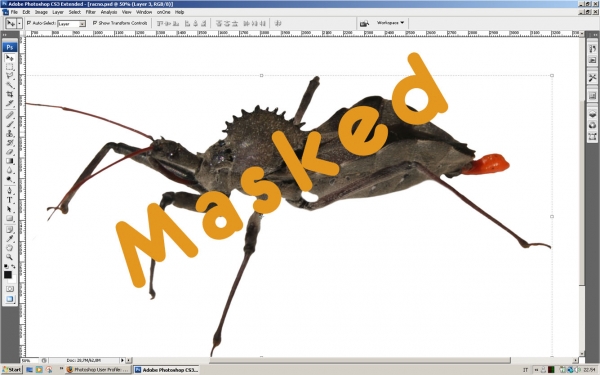Click the Windows Start button

tap(11, 370)
